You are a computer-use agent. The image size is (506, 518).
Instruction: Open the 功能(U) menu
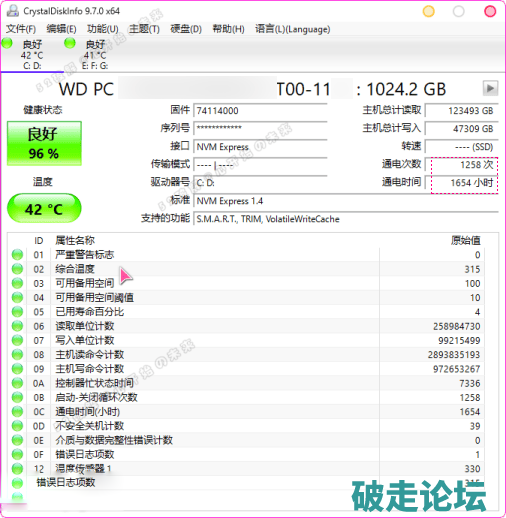[103, 29]
